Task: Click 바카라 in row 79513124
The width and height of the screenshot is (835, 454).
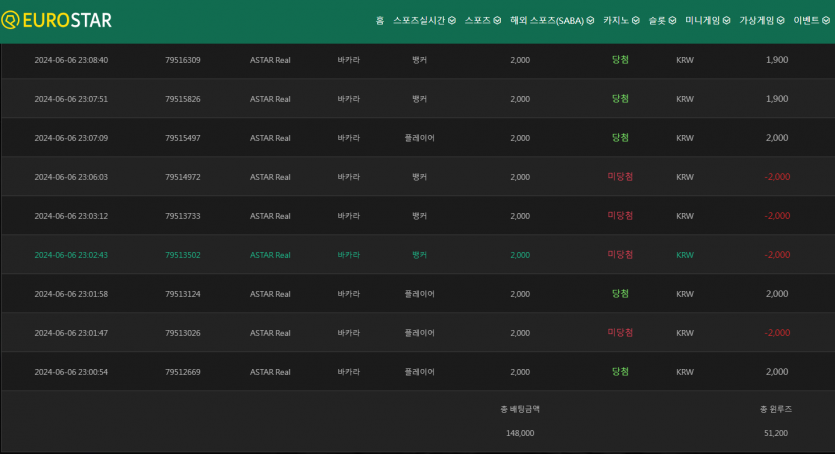Action: [348, 294]
